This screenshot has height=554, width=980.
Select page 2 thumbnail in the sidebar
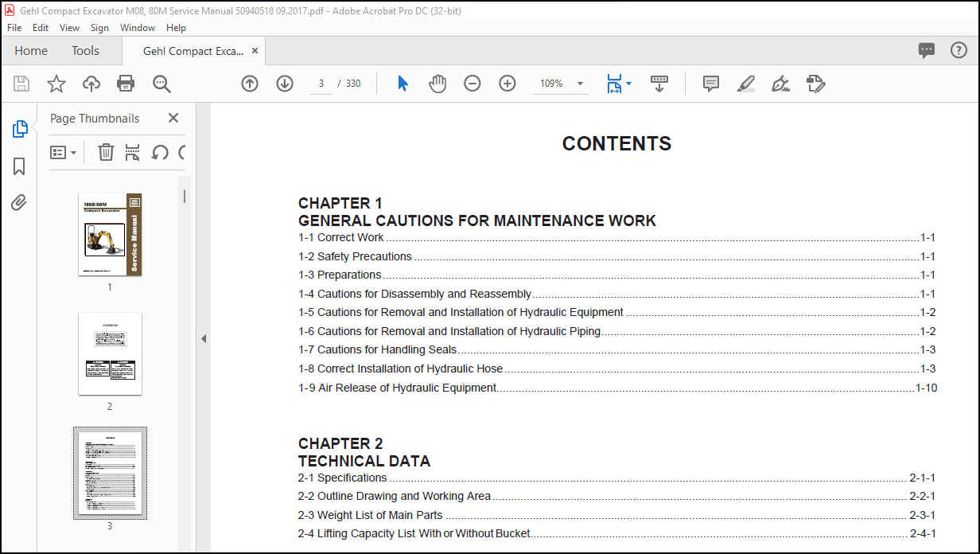click(x=110, y=353)
